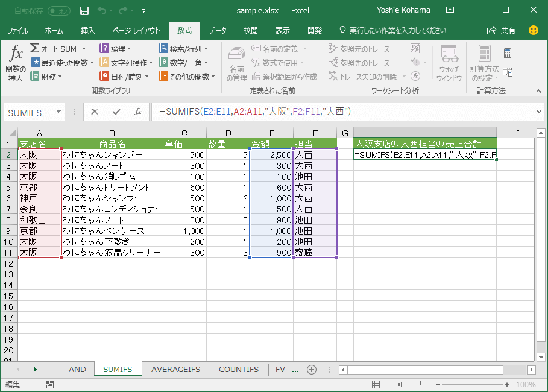Click the Share (共有) button
Viewport: 548px width, 392px height.
(x=502, y=30)
